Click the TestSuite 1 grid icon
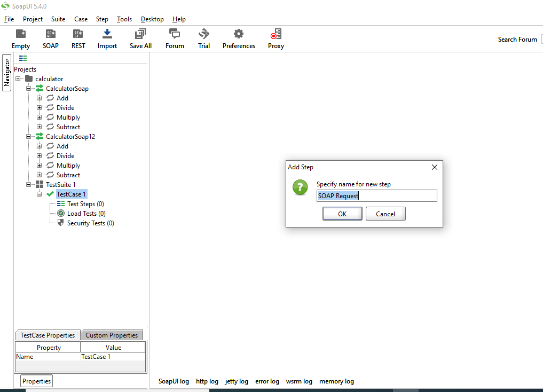The width and height of the screenshot is (543, 392). (x=40, y=185)
